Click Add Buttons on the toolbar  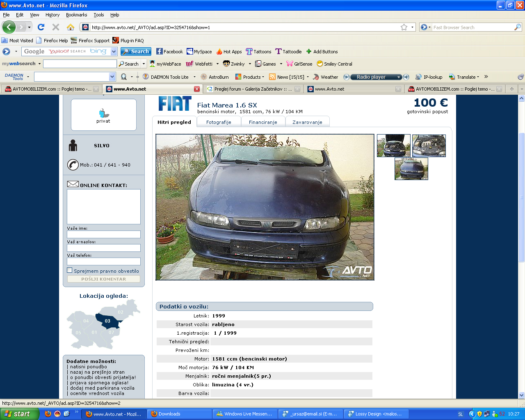coord(322,52)
